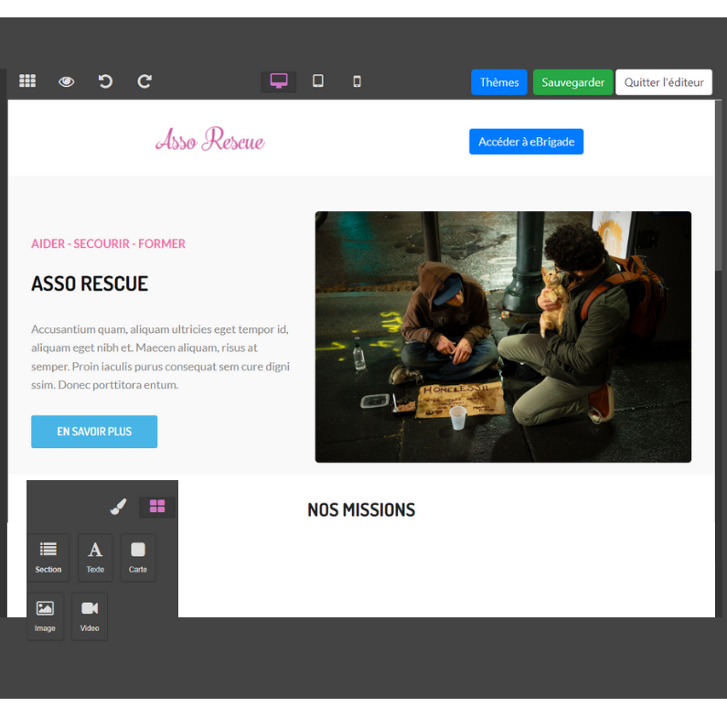Image resolution: width=727 pixels, height=728 pixels.
Task: Click Quitter l'éditeur button
Action: (x=664, y=82)
